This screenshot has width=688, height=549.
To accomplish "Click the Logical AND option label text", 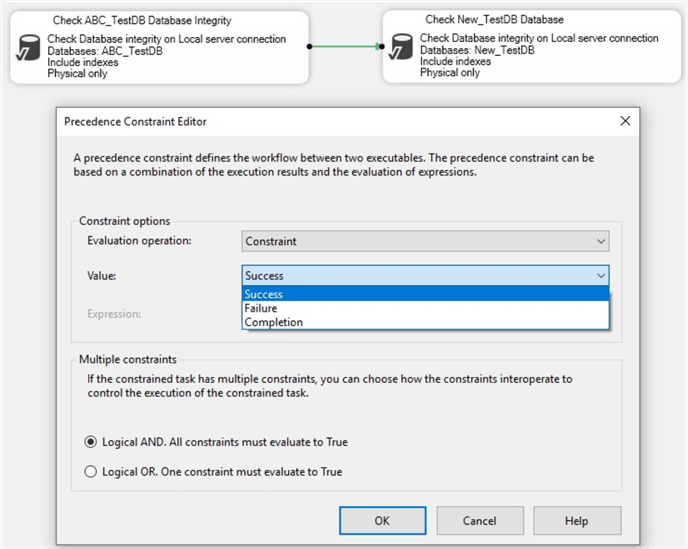I will pyautogui.click(x=225, y=441).
